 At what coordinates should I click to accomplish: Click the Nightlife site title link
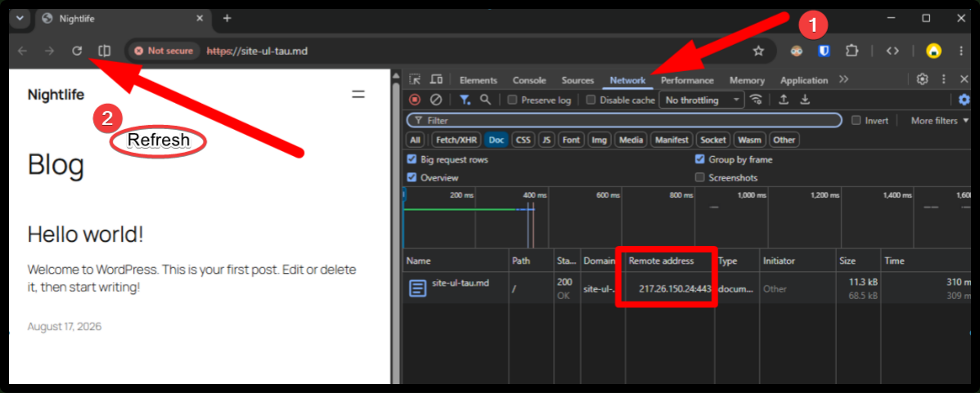click(56, 95)
